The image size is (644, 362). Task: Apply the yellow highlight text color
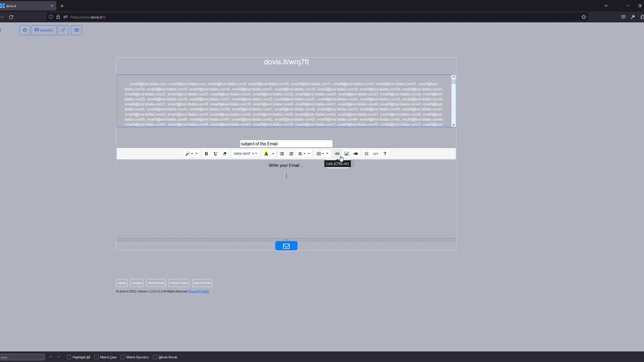pos(266,154)
